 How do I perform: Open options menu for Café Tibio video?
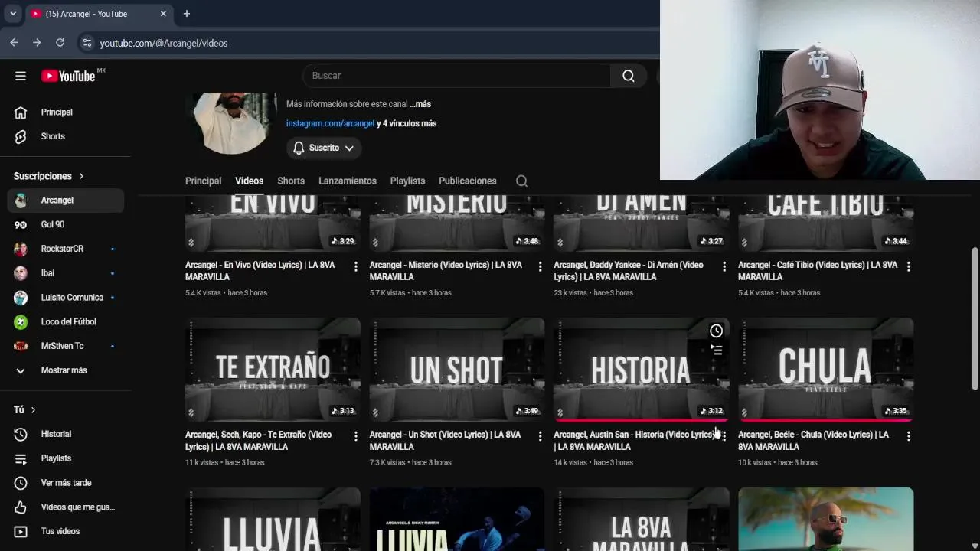click(908, 266)
